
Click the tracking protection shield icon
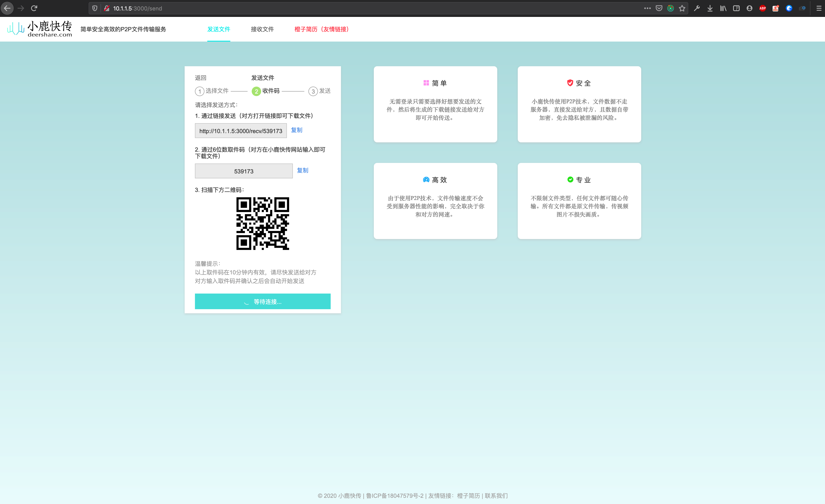(x=95, y=8)
